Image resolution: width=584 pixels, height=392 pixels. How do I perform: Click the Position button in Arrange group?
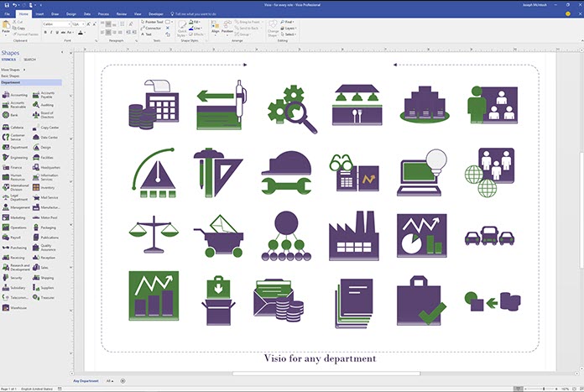[x=227, y=28]
